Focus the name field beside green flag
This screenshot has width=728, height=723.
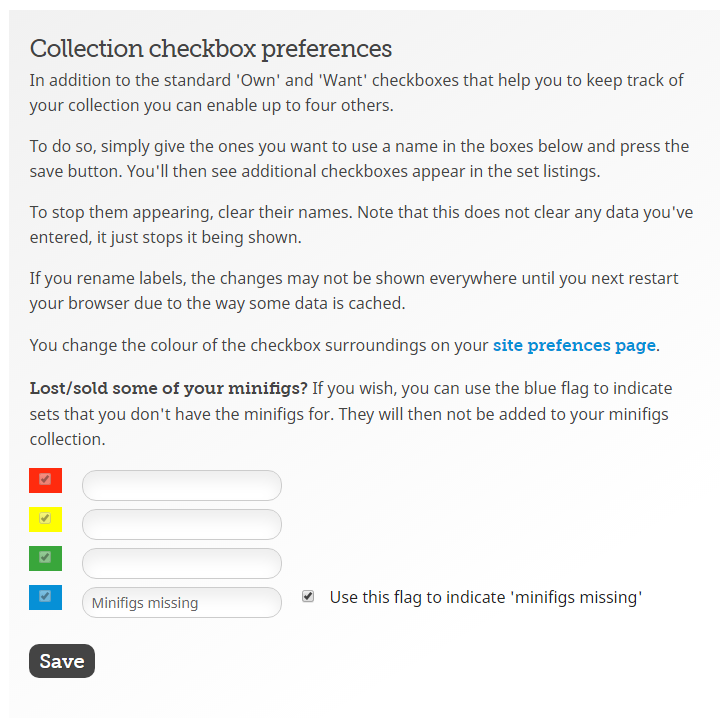[x=181, y=564]
